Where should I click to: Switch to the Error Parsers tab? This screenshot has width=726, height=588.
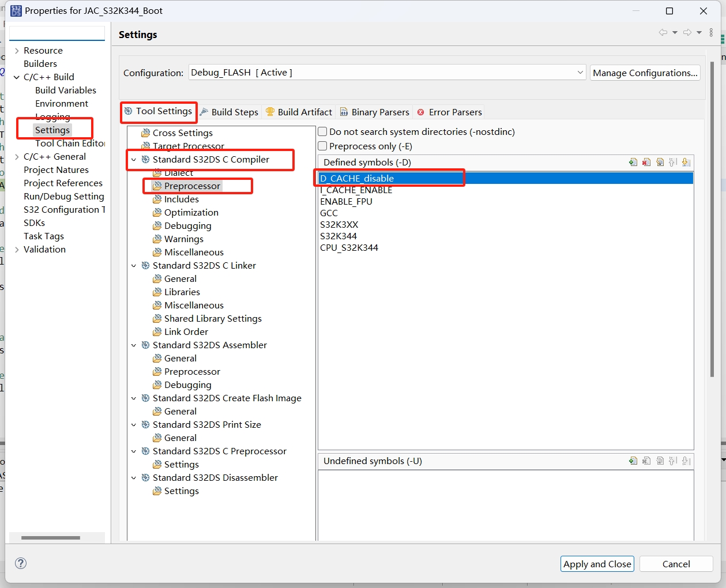point(450,112)
